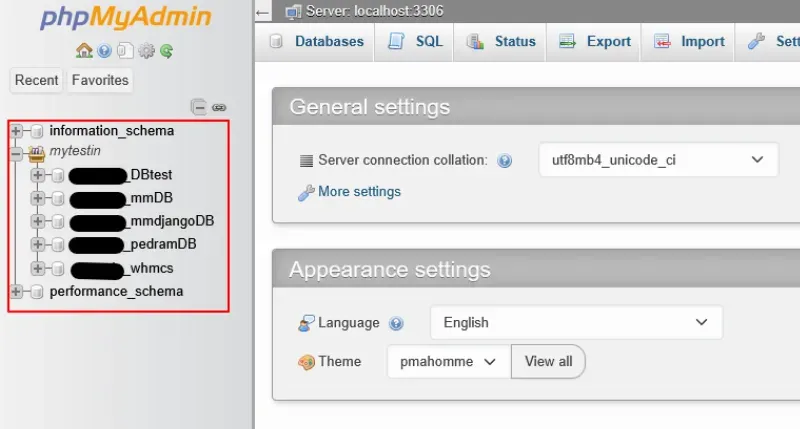Image resolution: width=800 pixels, height=429 pixels.
Task: Open navigation panel settings gear icon
Action: [x=146, y=51]
